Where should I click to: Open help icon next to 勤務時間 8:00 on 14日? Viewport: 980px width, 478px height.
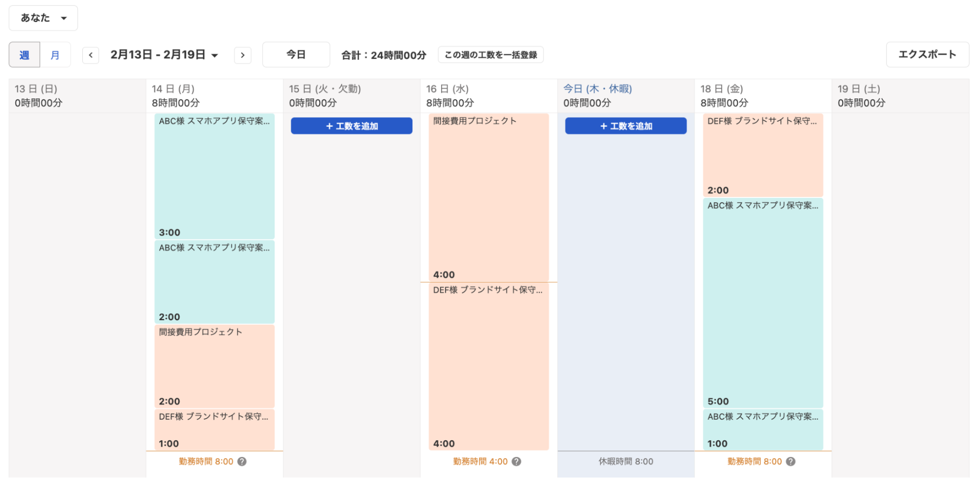coord(242,461)
